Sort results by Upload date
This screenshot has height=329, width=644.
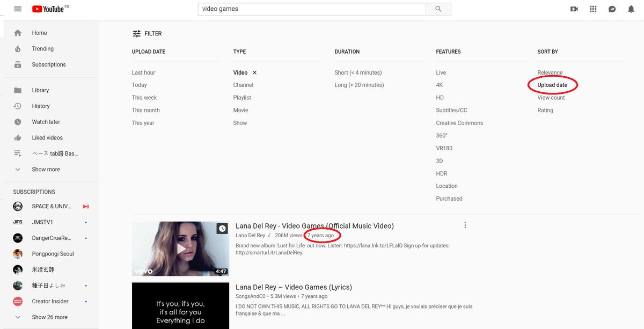click(552, 85)
